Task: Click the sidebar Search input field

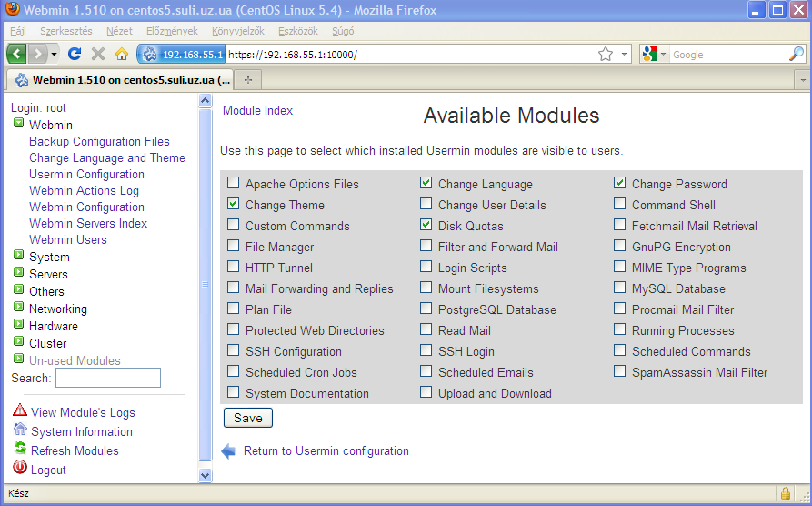Action: coord(107,378)
